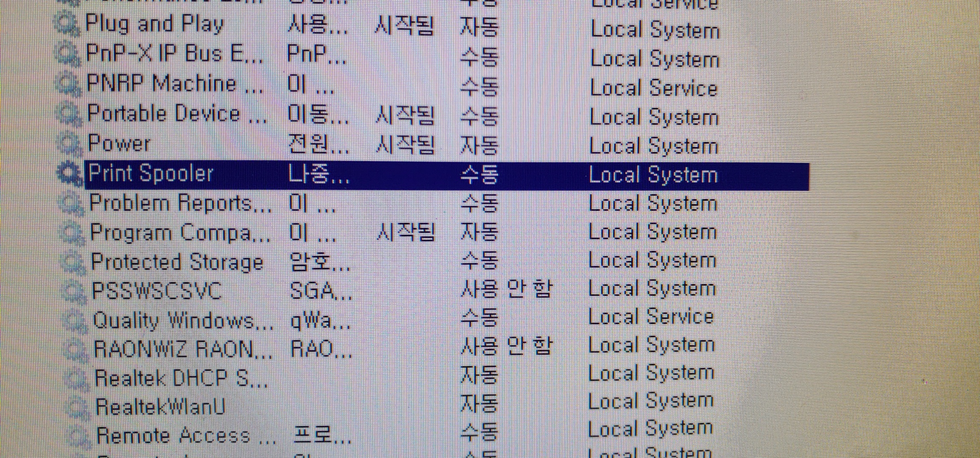This screenshot has width=980, height=458.
Task: Click the 자동 startup type of Power
Action: point(479,145)
